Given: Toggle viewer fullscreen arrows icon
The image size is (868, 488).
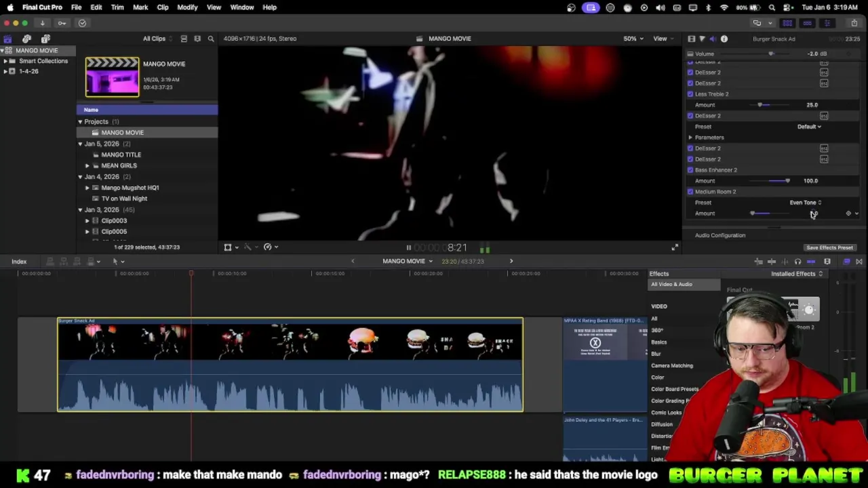Looking at the screenshot, I should click(x=675, y=247).
